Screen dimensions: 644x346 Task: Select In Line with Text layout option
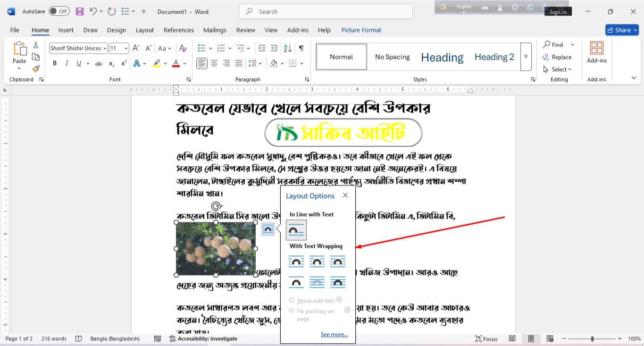pos(296,230)
